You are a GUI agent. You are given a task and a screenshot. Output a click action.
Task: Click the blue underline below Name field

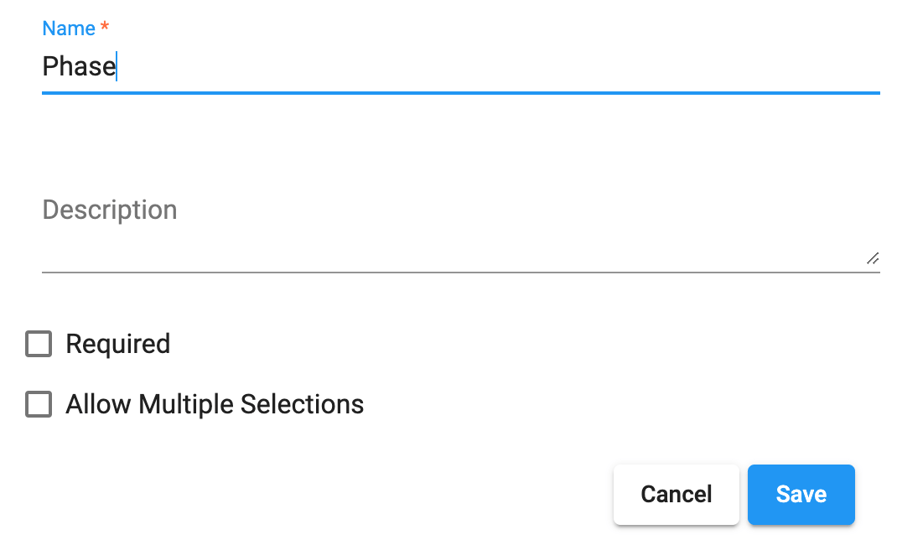click(460, 92)
